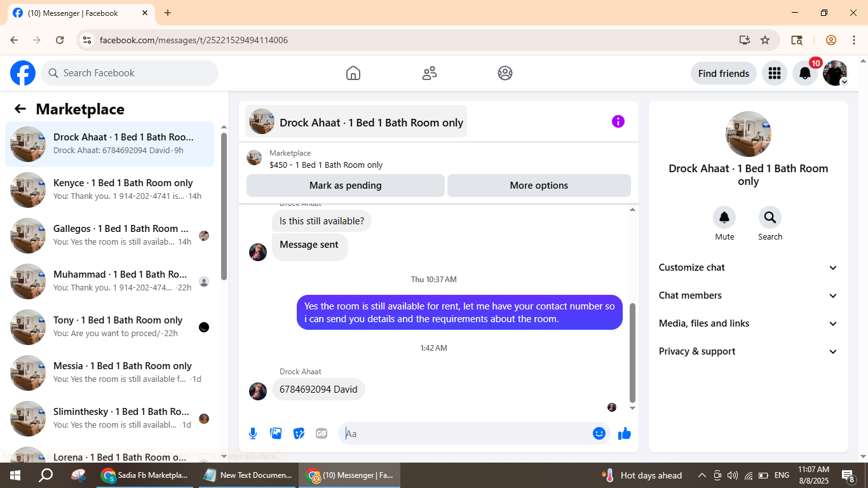Open the emoji picker in message box

click(599, 433)
